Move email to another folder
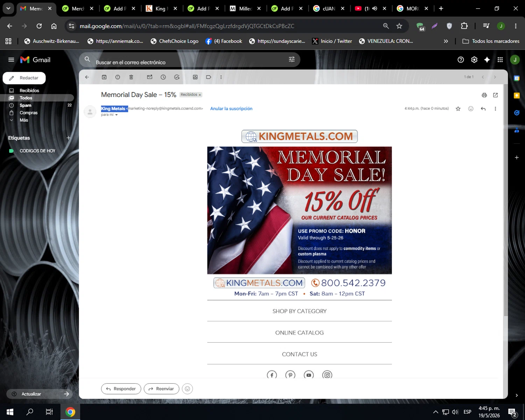 coord(195,77)
